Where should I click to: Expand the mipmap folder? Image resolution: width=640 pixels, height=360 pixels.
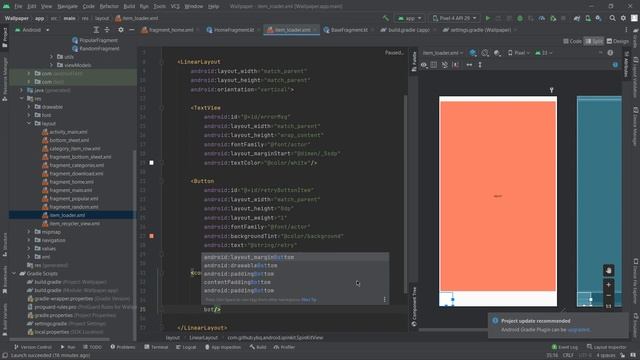point(29,232)
